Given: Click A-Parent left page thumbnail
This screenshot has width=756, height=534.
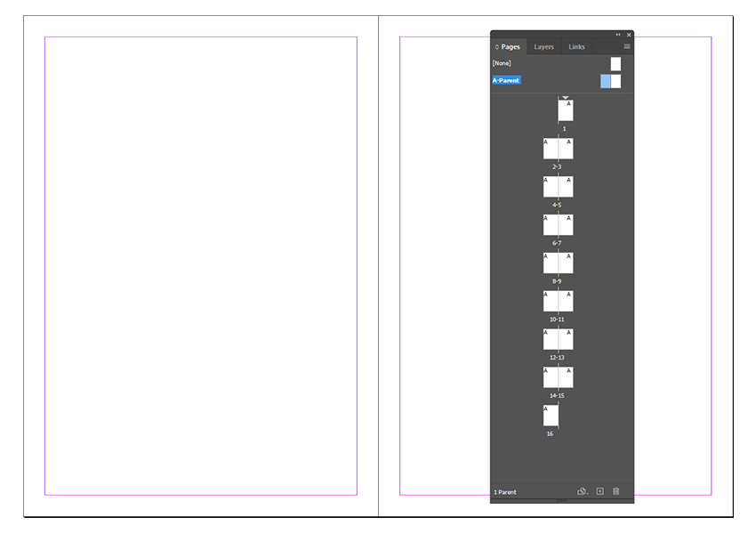Looking at the screenshot, I should tap(606, 81).
